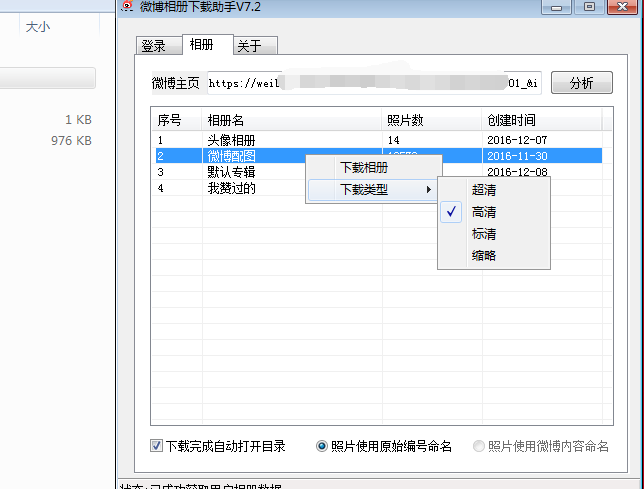Viewport: 644px width, 489px height.
Task: Switch to the 关于 tab
Action: click(249, 46)
